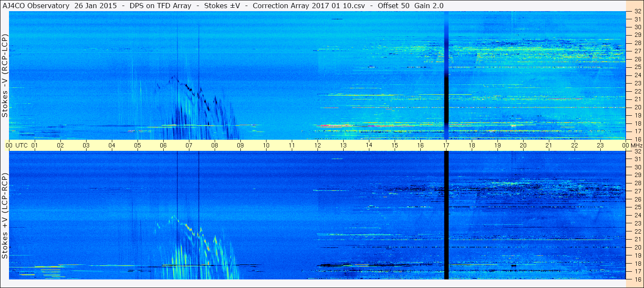Click the 26 MHz tick of Stokes -V panel

pyautogui.click(x=637, y=59)
